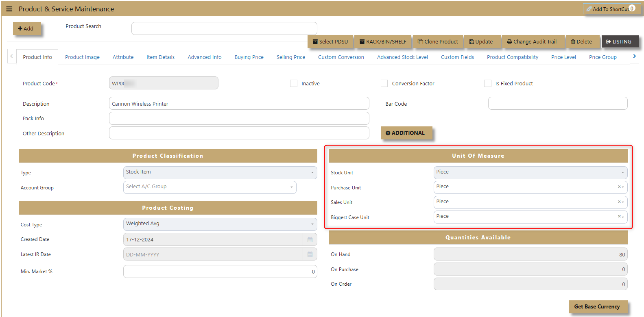Click Select PDSU button

330,41
